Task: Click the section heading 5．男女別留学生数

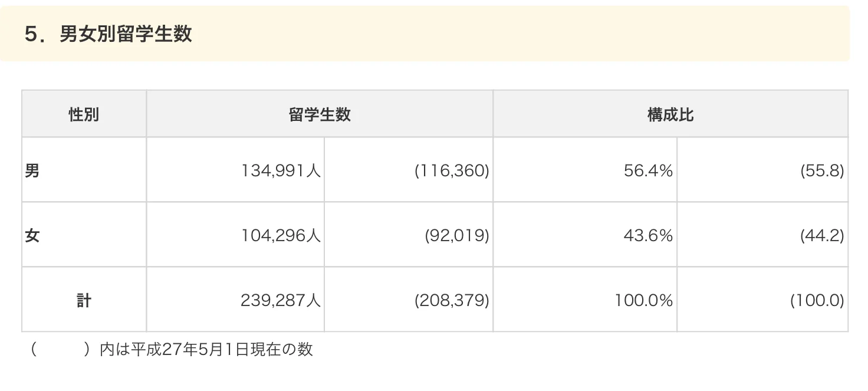Action: pos(108,34)
